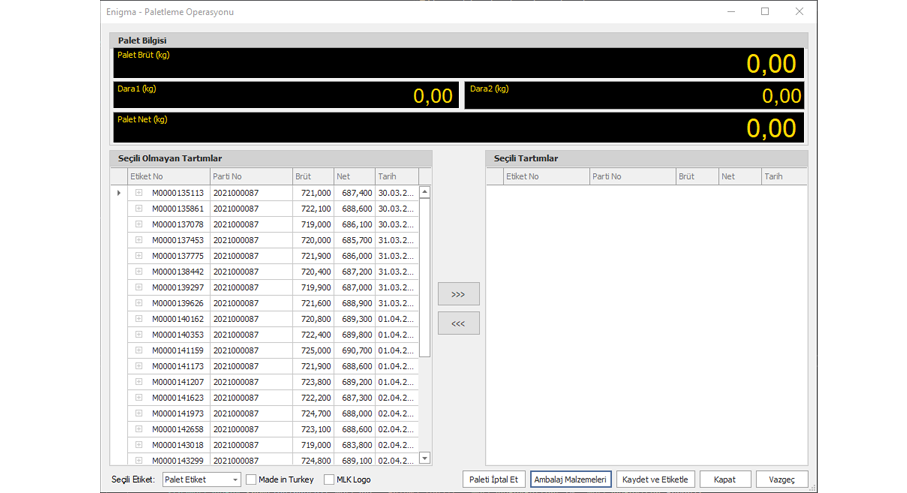Expand row M0000137078 using plus icon
907x493 pixels.
pos(139,225)
